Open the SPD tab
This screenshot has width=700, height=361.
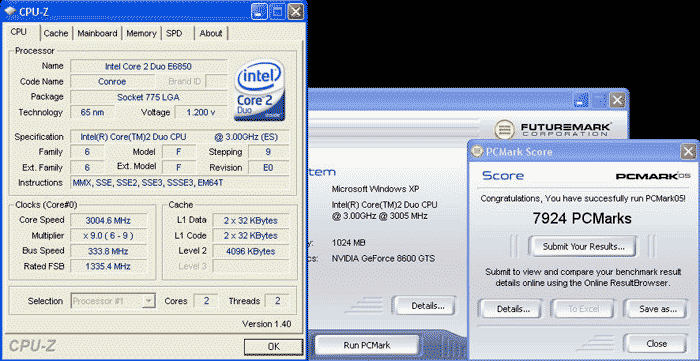pos(174,33)
